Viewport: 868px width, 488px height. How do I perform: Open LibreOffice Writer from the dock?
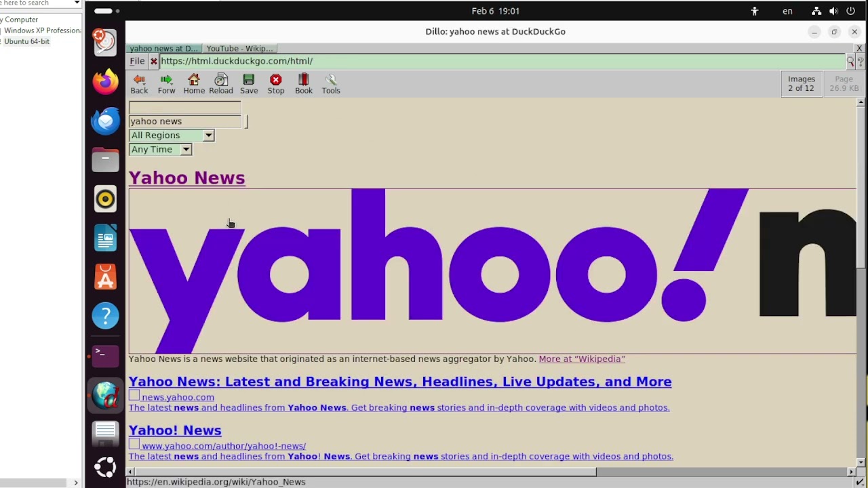coord(105,238)
